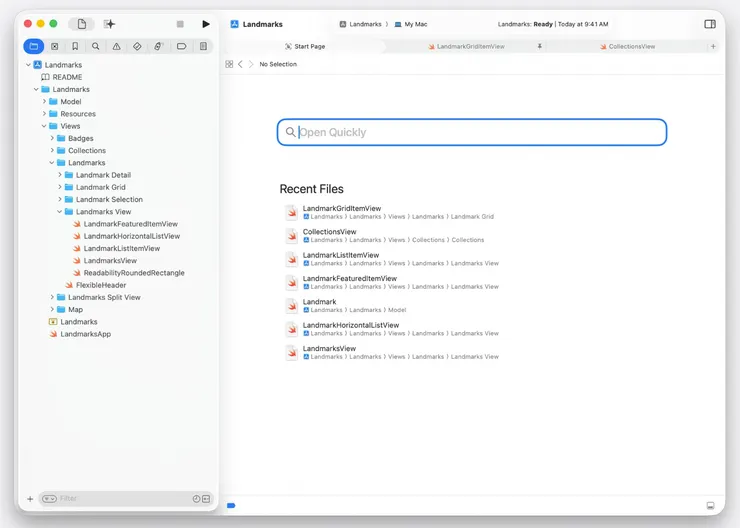The height and width of the screenshot is (528, 740).
Task: Open recent file LandmarkFeaturedItemView
Action: click(x=392, y=282)
